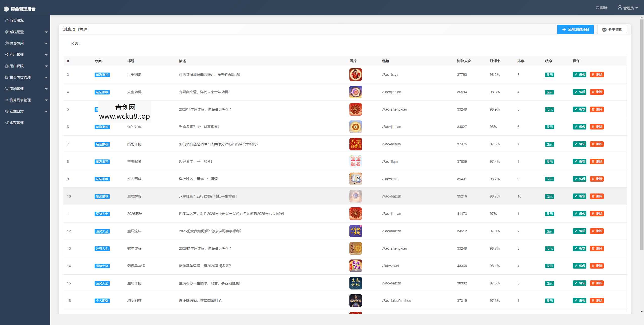Open the 管理员 user dropdown
Screen dimensions: 644x325
pos(628,8)
